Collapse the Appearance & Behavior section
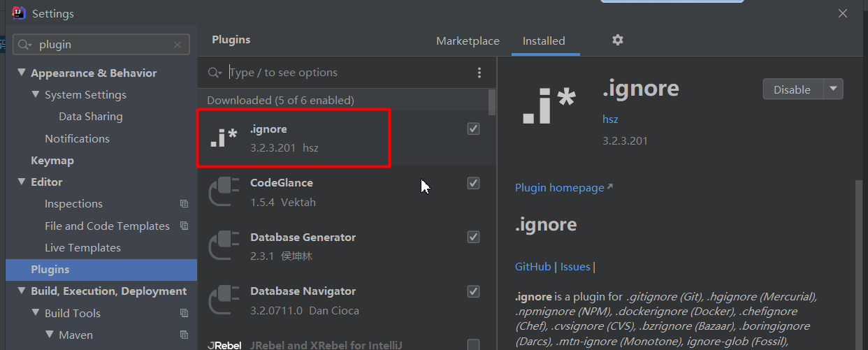The width and height of the screenshot is (868, 350). pos(22,73)
